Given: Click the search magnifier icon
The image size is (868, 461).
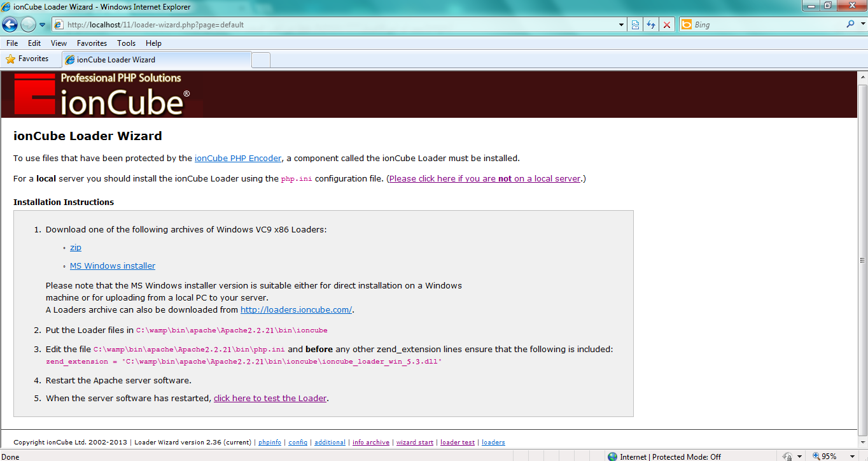Looking at the screenshot, I should pyautogui.click(x=851, y=24).
